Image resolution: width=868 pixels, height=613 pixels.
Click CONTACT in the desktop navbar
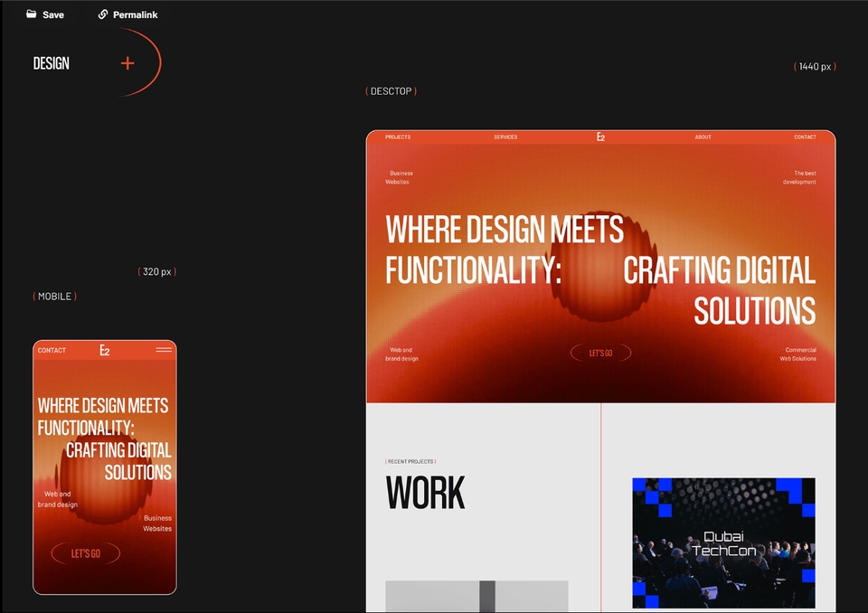(805, 137)
